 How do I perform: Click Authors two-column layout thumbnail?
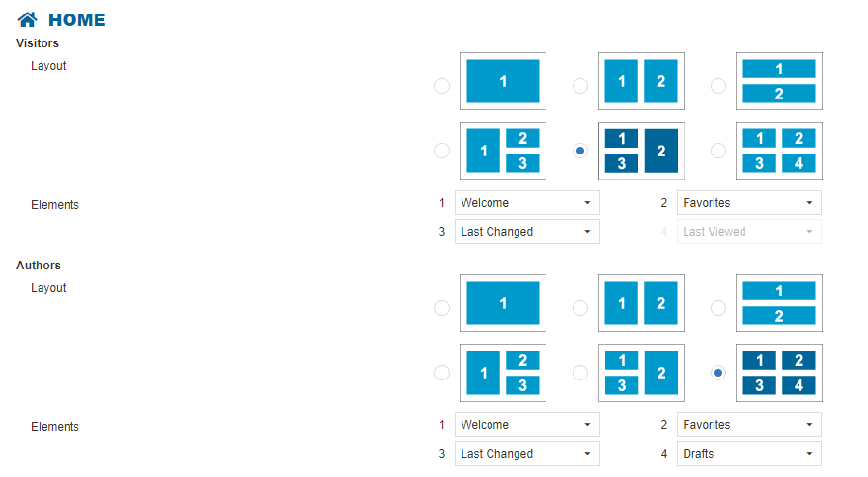641,303
